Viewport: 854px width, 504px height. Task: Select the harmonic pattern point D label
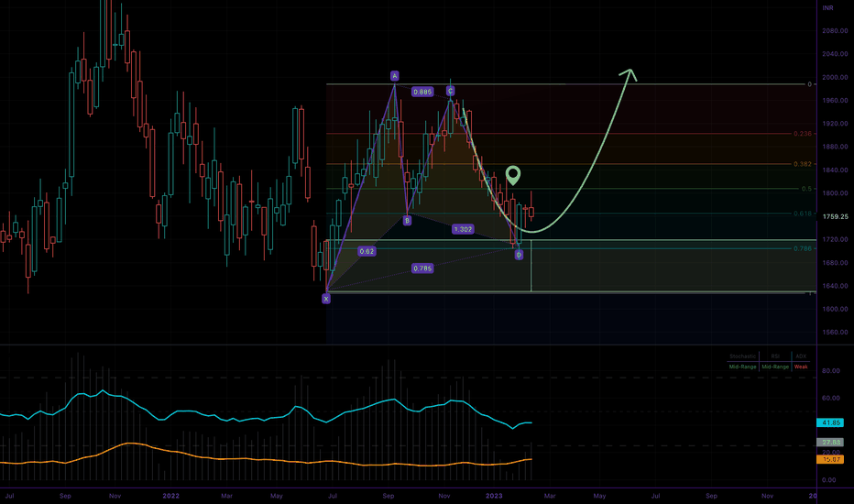pyautogui.click(x=519, y=255)
